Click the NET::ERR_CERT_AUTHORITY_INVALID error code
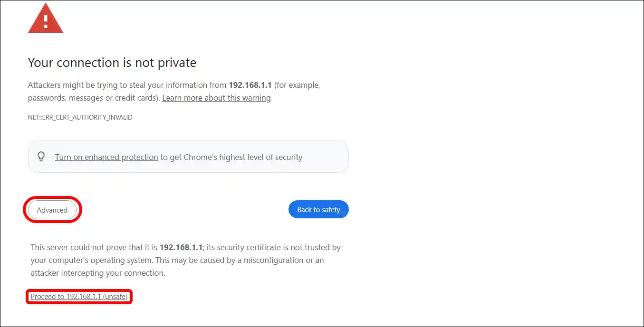The height and width of the screenshot is (327, 644). (80, 117)
